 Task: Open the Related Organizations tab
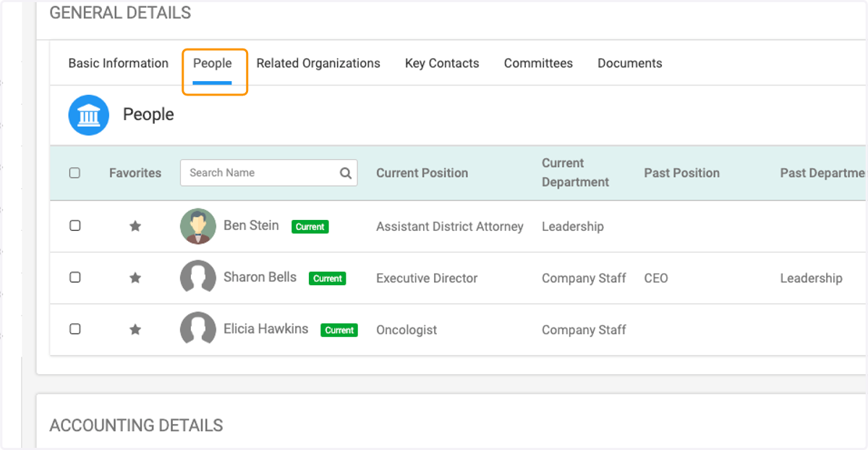click(x=318, y=64)
